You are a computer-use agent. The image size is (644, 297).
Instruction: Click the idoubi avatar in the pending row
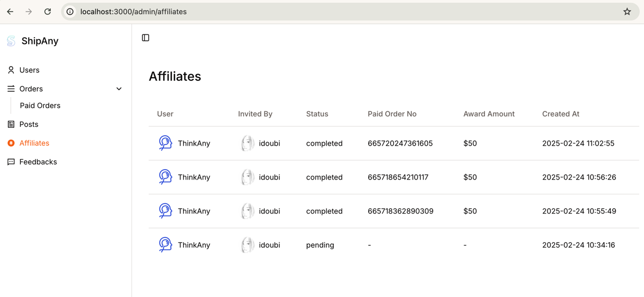pyautogui.click(x=248, y=245)
